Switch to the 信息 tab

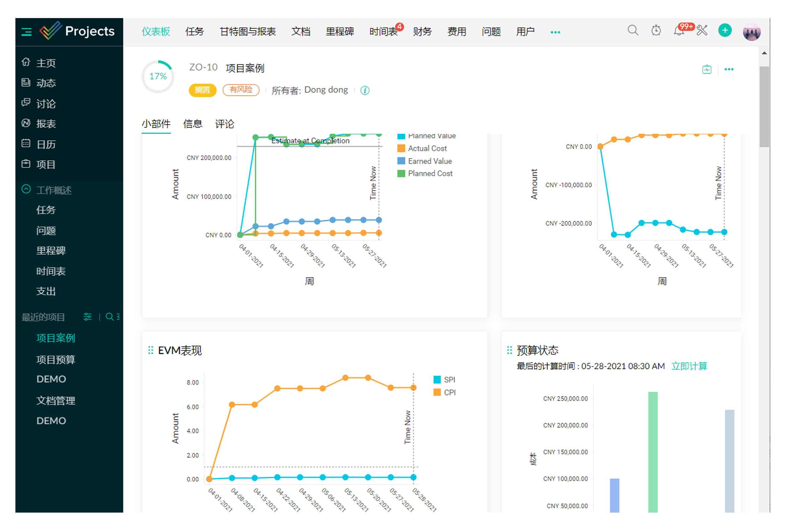192,124
